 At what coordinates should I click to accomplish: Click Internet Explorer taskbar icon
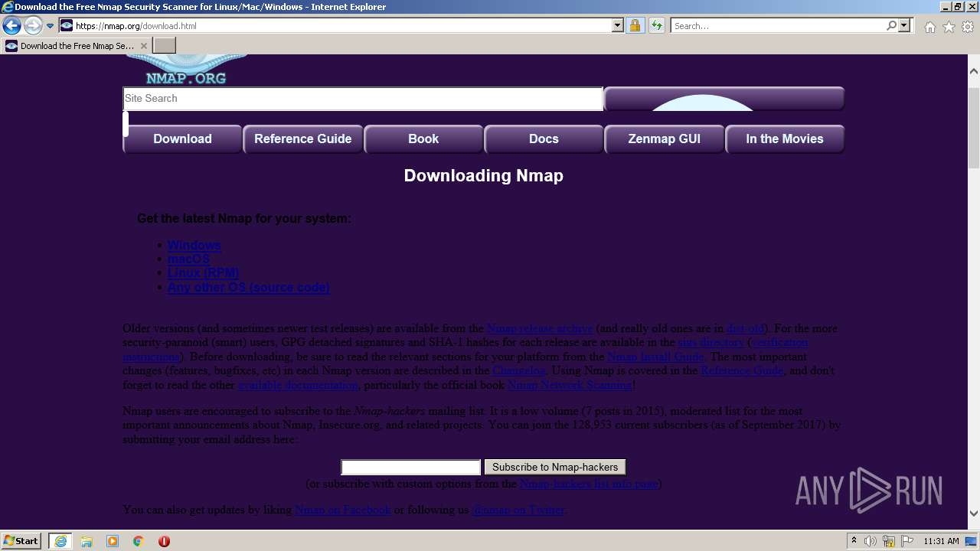point(60,541)
